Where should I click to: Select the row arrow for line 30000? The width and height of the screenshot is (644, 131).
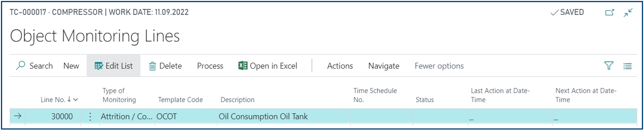click(18, 116)
